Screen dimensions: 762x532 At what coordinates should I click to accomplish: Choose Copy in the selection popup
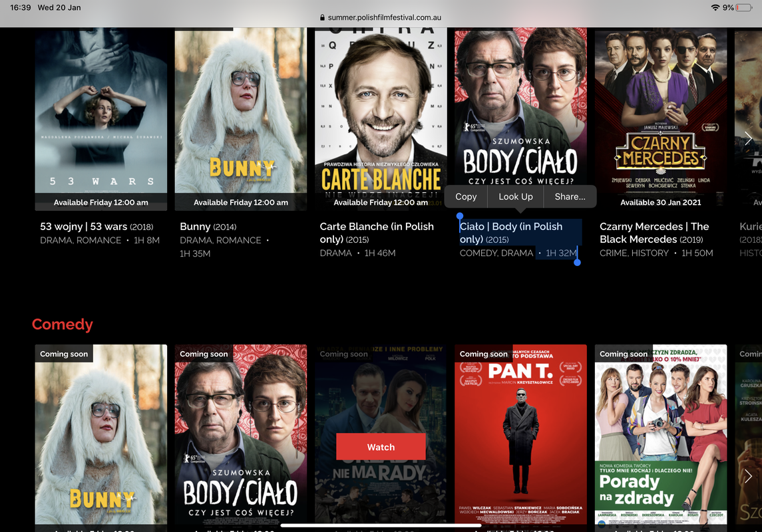click(466, 197)
